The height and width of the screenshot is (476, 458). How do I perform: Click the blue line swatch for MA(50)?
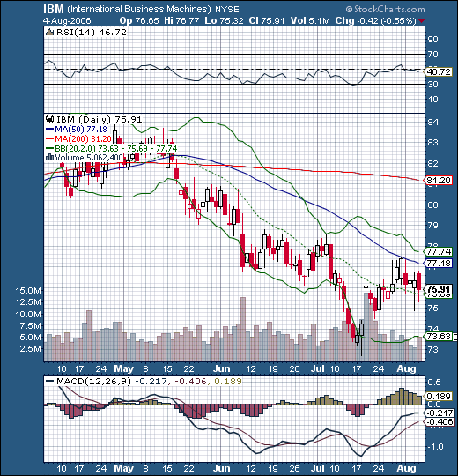49,129
